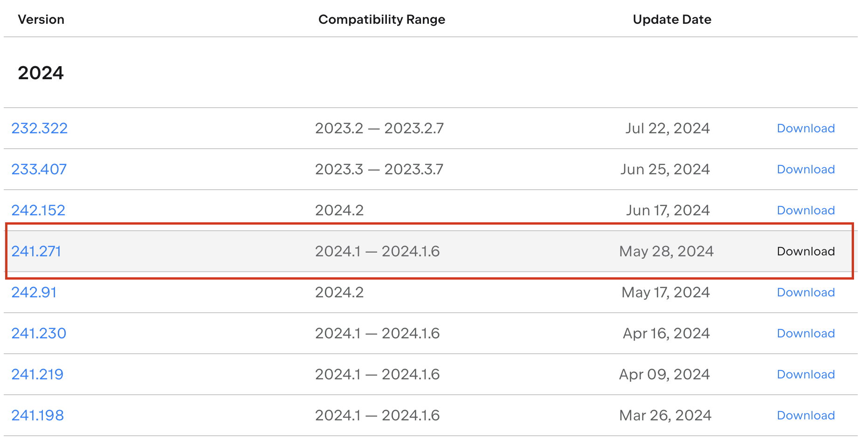868x439 pixels.
Task: Open version 233.407 link
Action: tap(39, 169)
